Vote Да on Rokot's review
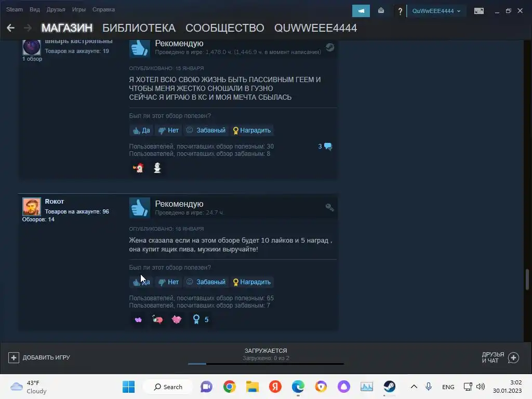The width and height of the screenshot is (532, 399). click(141, 282)
